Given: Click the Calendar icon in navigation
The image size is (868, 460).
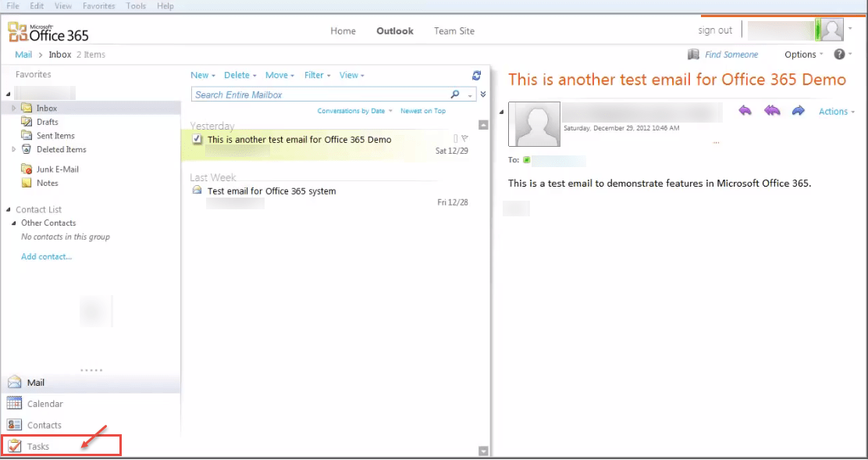Looking at the screenshot, I should pos(14,404).
